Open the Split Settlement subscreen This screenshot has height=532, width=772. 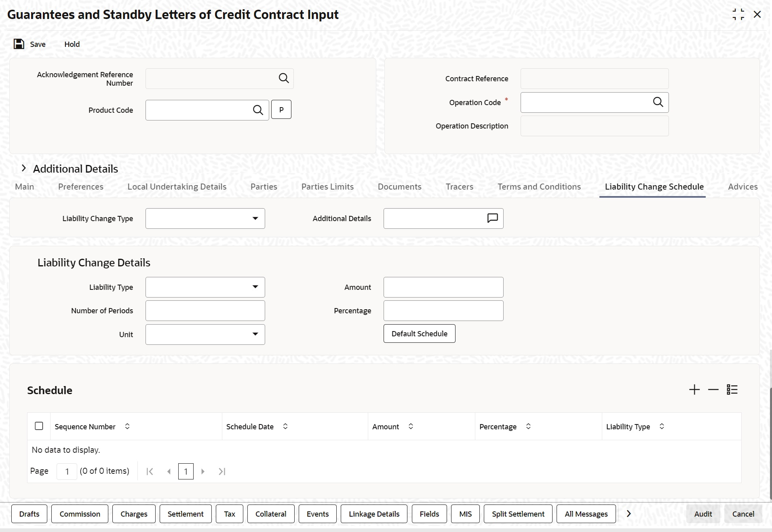(x=518, y=514)
